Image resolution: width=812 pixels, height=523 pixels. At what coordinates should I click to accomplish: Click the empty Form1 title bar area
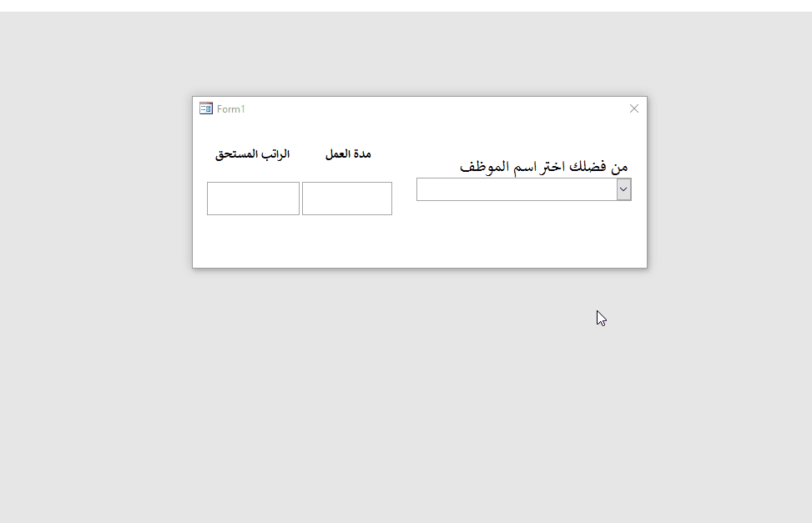435,108
